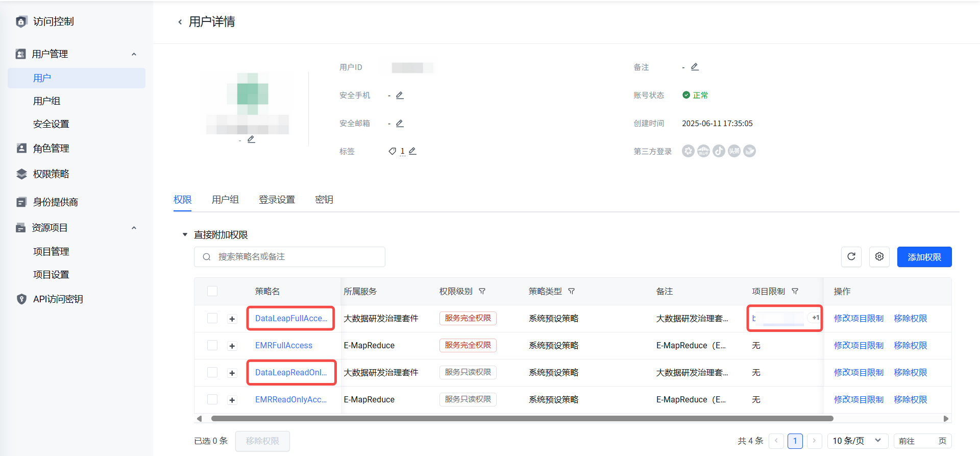
Task: Click the 搜索策略名或备注 search field
Action: (296, 257)
